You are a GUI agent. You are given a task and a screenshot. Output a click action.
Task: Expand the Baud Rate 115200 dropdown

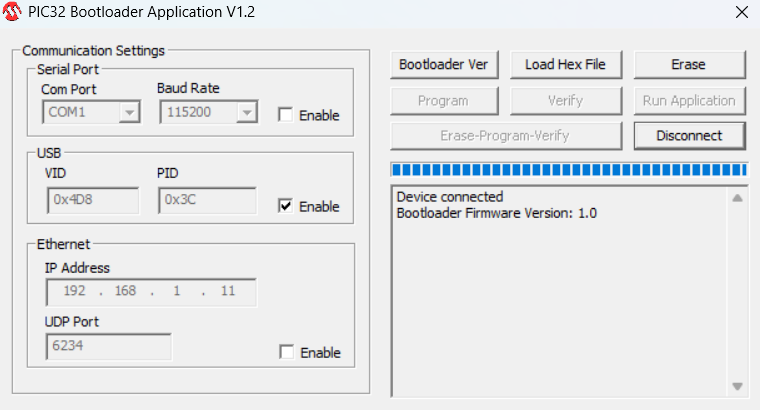[208, 112]
